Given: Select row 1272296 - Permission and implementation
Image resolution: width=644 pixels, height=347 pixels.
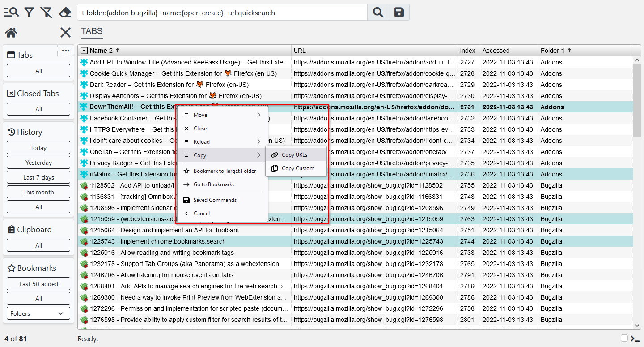Looking at the screenshot, I should pos(356,308).
